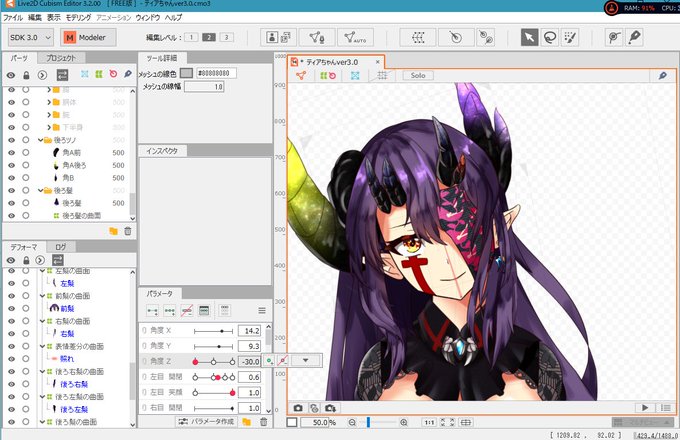Toggle the deformer panel lock header icon
The image size is (680, 440).
point(26,260)
